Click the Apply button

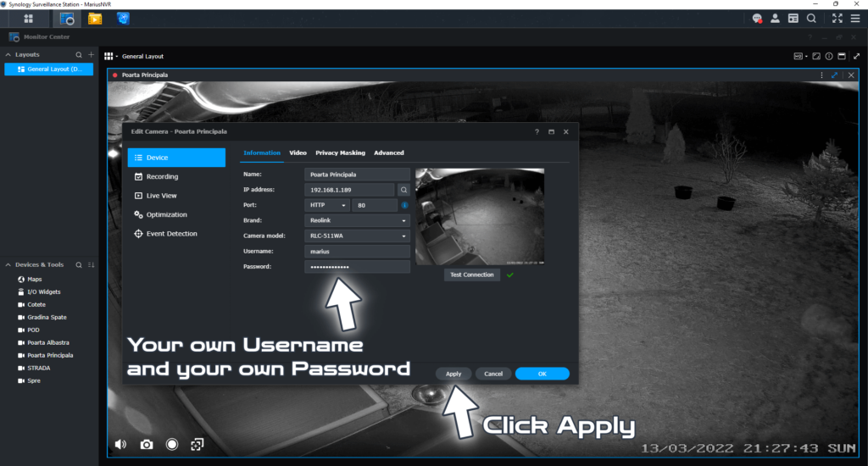(x=453, y=374)
